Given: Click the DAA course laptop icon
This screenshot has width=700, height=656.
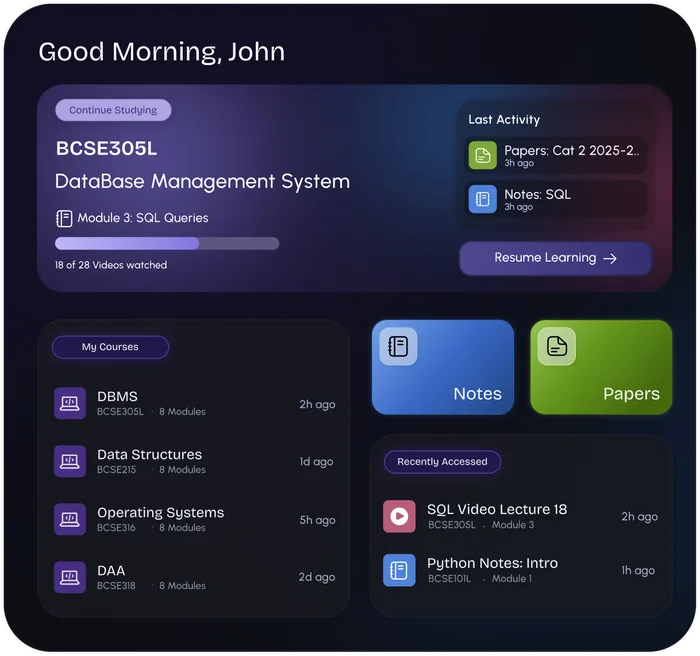Looking at the screenshot, I should tap(70, 577).
